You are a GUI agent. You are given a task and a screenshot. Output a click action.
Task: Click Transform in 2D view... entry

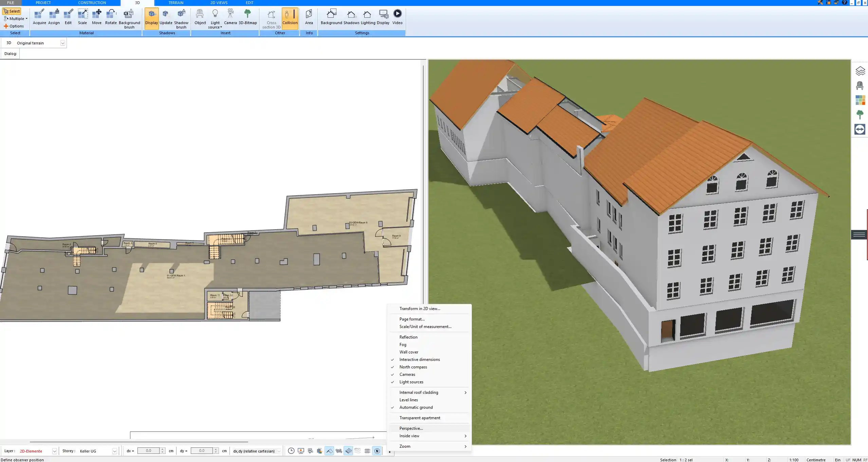pos(420,309)
